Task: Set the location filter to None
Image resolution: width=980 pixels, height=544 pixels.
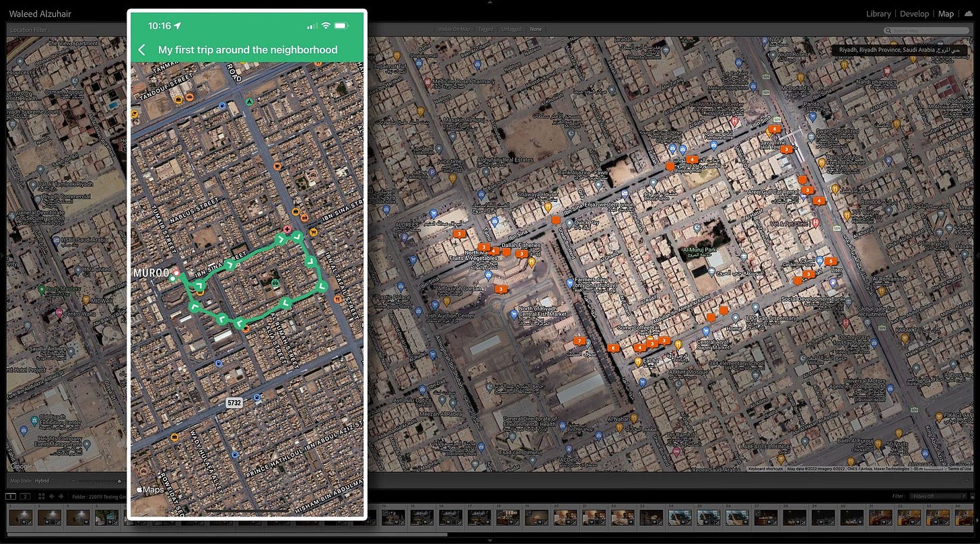Action: click(x=536, y=30)
